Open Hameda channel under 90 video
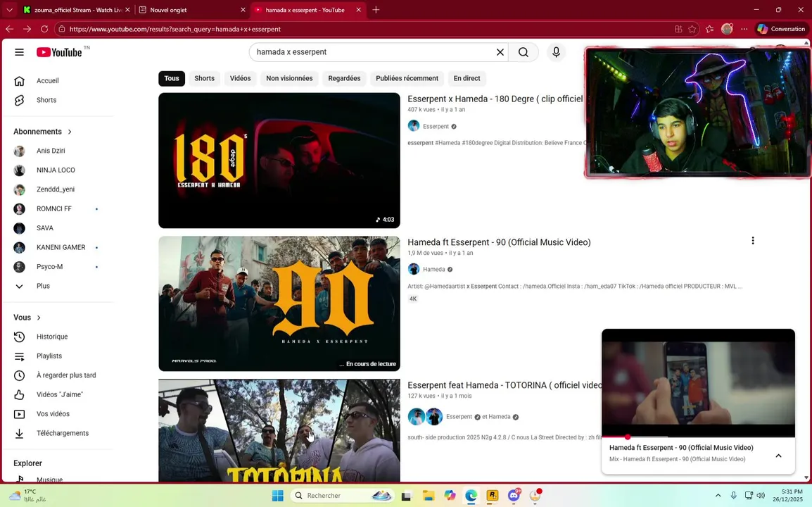 pyautogui.click(x=433, y=269)
